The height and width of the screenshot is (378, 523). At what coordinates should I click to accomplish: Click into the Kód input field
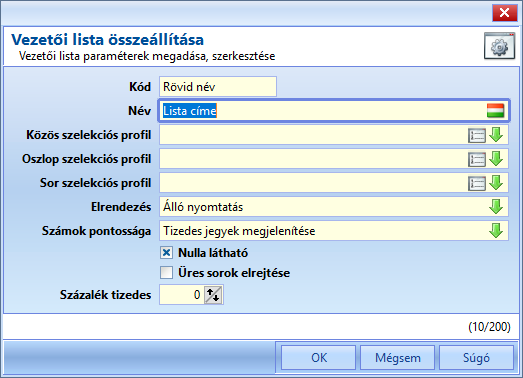tap(218, 87)
